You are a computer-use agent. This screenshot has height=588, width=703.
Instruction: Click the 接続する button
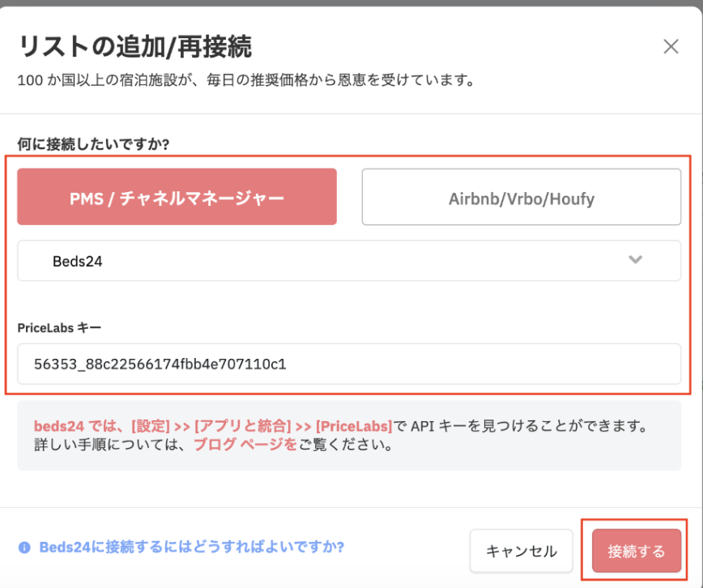pyautogui.click(x=636, y=552)
